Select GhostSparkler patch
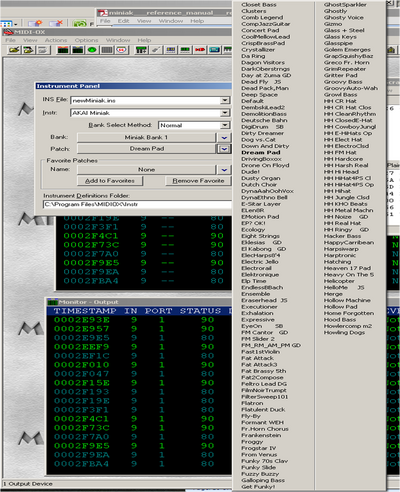Screen dimensions: 400x492 coord(345,5)
